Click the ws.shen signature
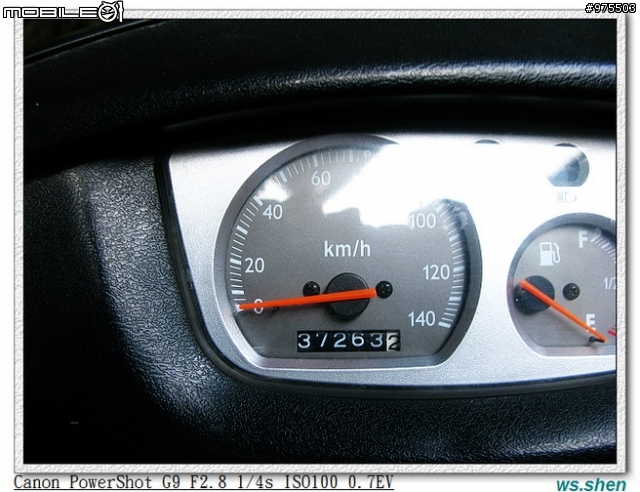The width and height of the screenshot is (640, 492). pyautogui.click(x=591, y=484)
